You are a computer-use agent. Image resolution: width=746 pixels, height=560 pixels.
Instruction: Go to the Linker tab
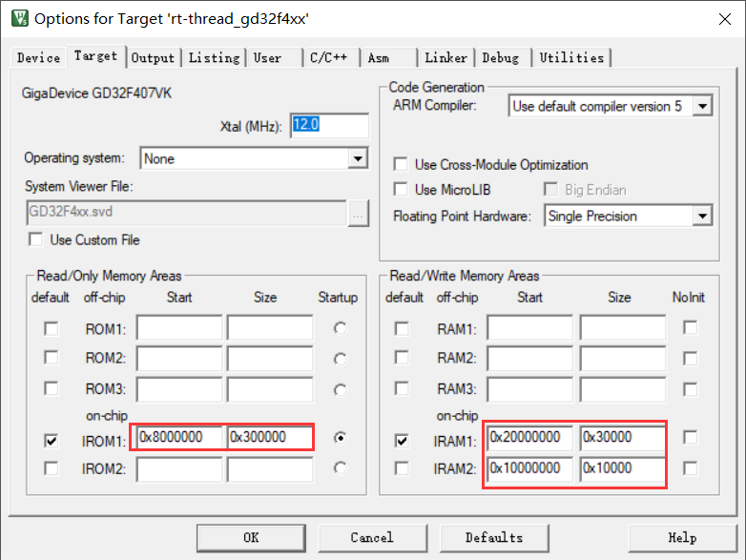(x=446, y=57)
